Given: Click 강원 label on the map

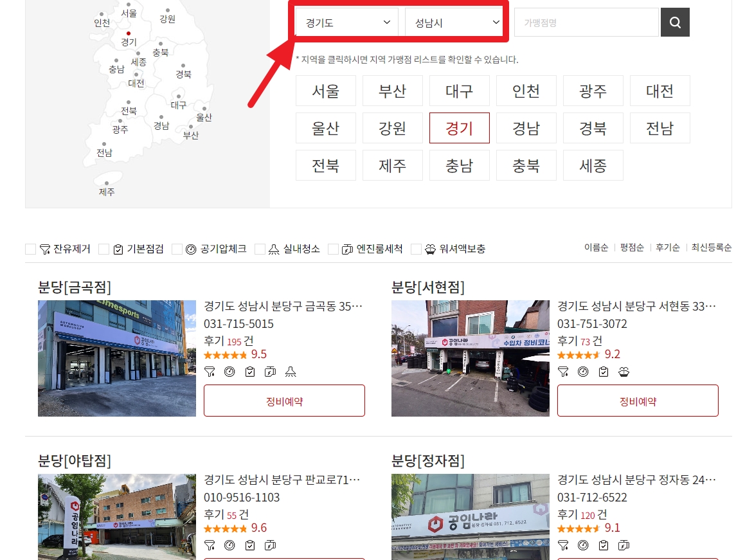Looking at the screenshot, I should pyautogui.click(x=167, y=19).
